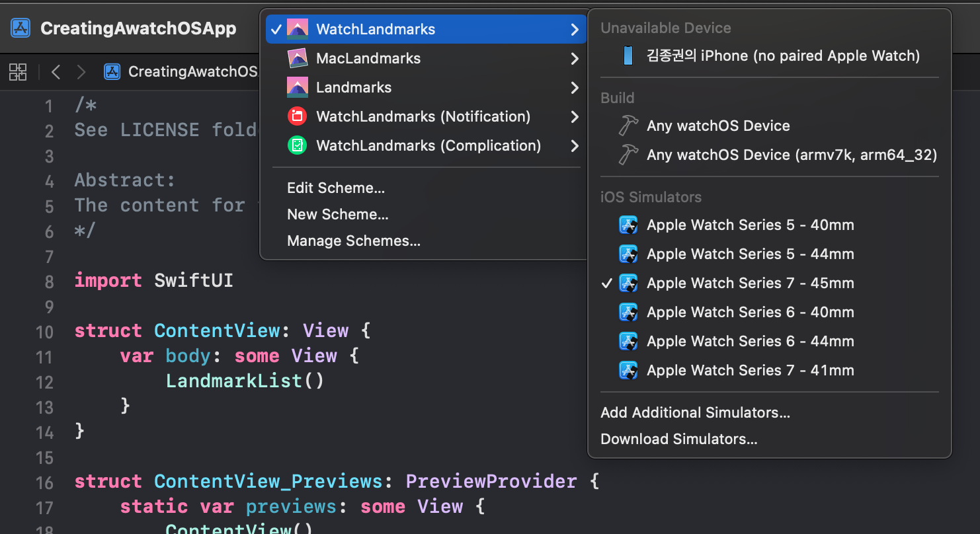Click 'struct ContentView_Previews: PreviewProvider {' line

coord(337,481)
